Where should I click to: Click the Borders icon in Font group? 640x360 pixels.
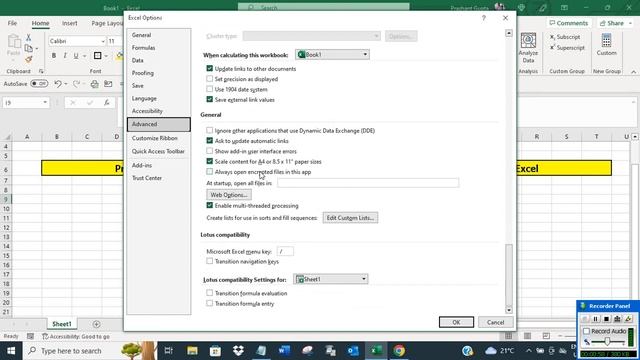pos(98,56)
